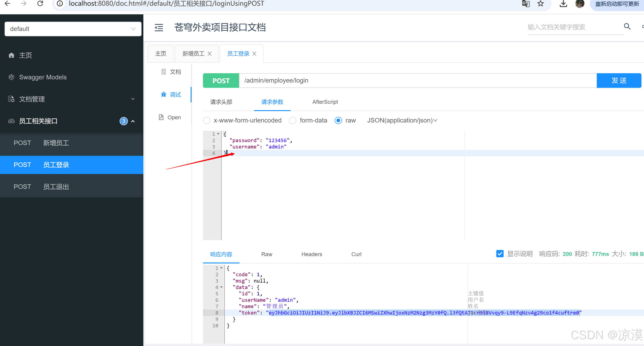
Task: Click the sidebar collapse menu icon
Action: (x=159, y=27)
